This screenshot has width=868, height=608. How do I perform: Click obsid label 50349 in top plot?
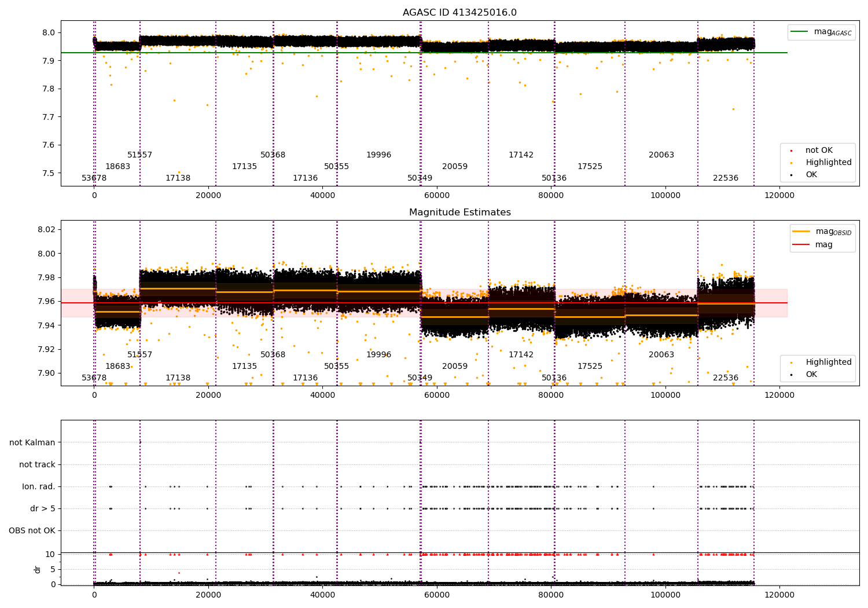pyautogui.click(x=420, y=178)
